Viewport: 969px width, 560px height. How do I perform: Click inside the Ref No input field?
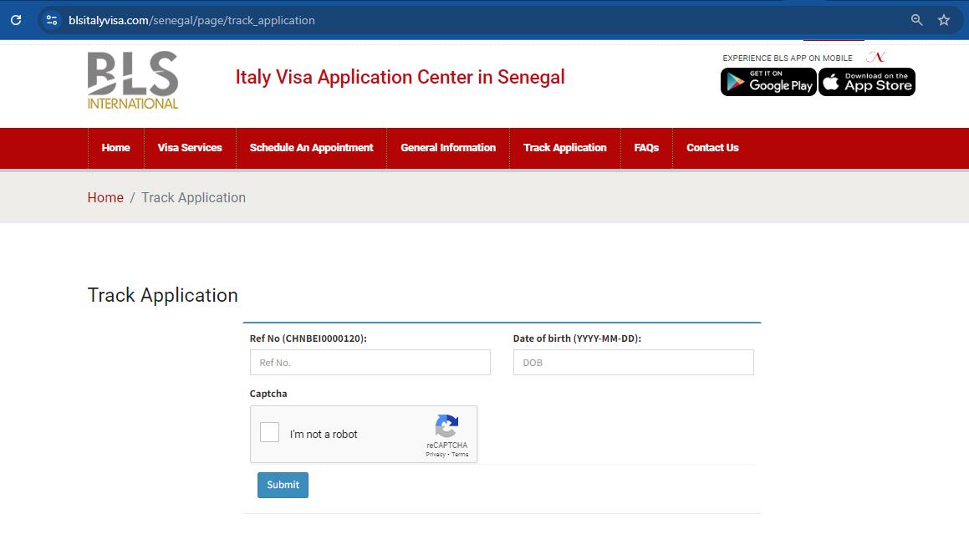(370, 362)
